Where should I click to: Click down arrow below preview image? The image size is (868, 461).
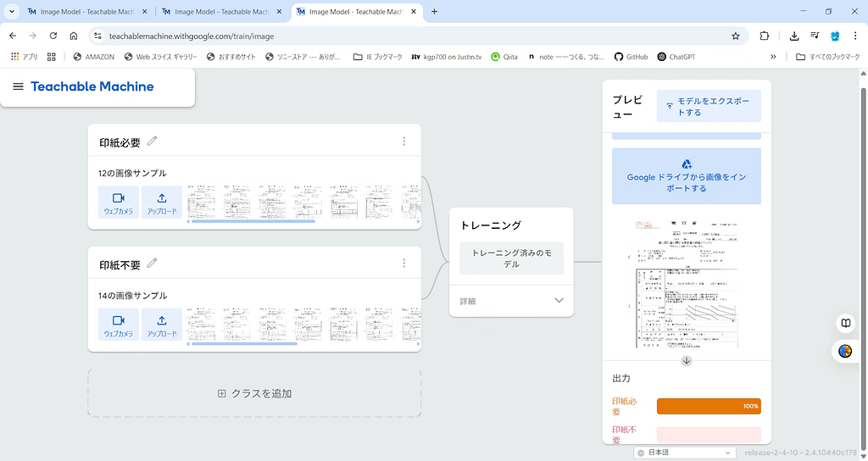click(687, 361)
